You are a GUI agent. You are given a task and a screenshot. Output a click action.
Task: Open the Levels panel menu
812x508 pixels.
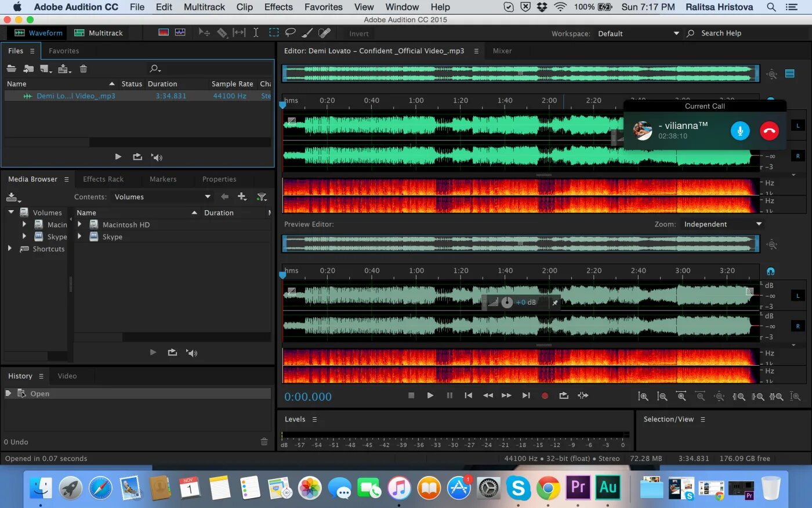coord(314,419)
